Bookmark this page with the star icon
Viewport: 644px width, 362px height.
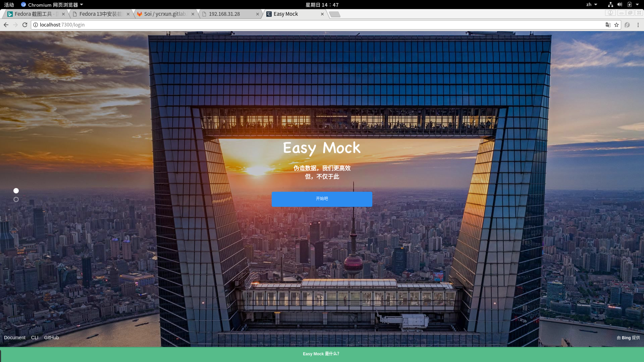[616, 25]
